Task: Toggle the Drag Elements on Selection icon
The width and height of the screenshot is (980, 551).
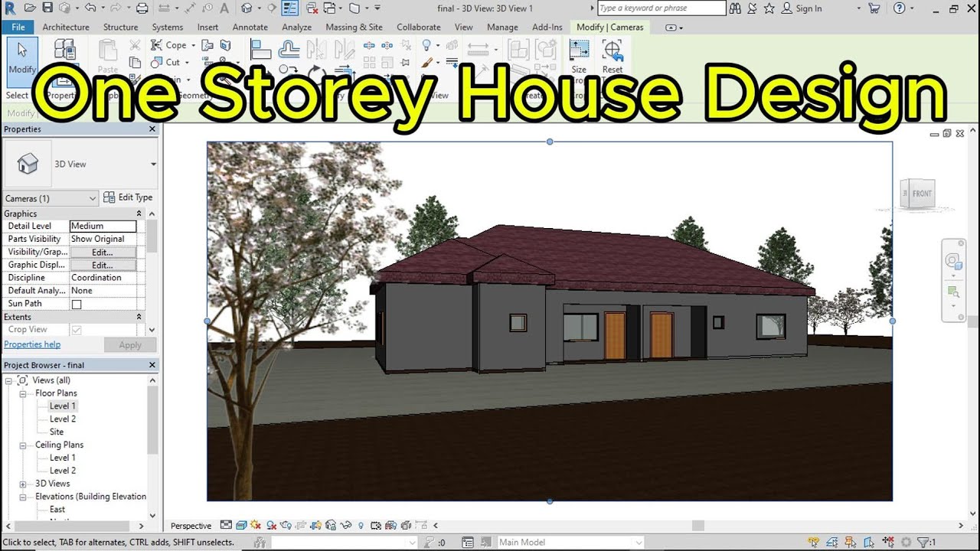Action: (889, 542)
